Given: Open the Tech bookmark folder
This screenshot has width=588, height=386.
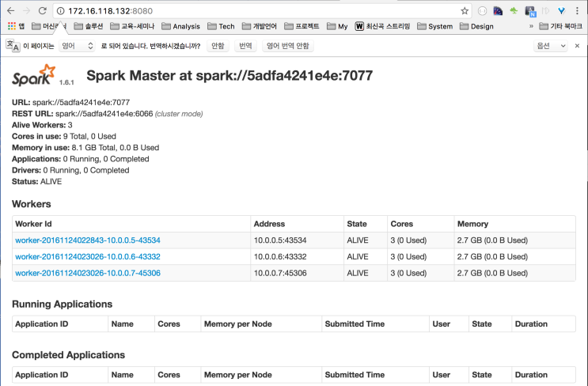Looking at the screenshot, I should tap(221, 26).
